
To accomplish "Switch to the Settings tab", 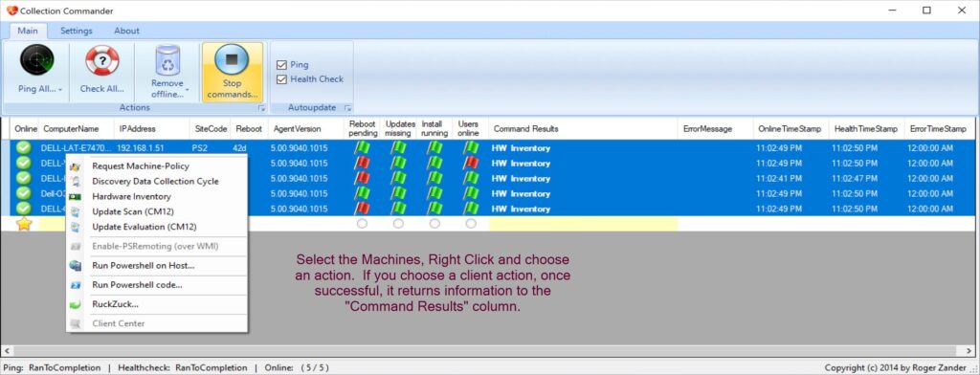I will pyautogui.click(x=77, y=31).
